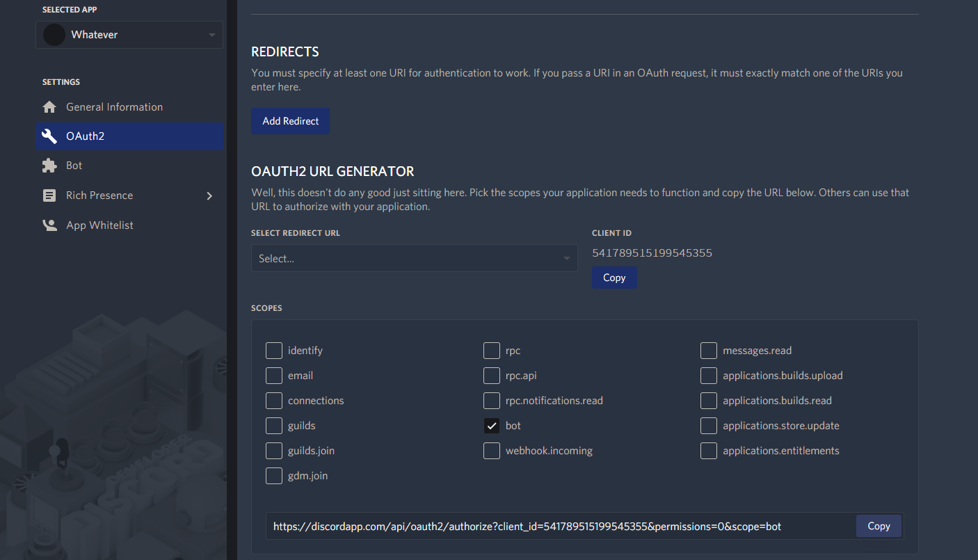
Task: Tick the gdm.join scope checkbox
Action: pyautogui.click(x=274, y=476)
